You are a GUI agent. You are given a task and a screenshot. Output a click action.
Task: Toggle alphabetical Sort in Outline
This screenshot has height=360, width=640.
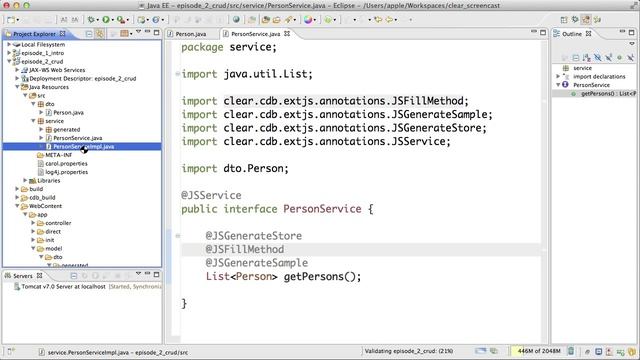coord(587,58)
